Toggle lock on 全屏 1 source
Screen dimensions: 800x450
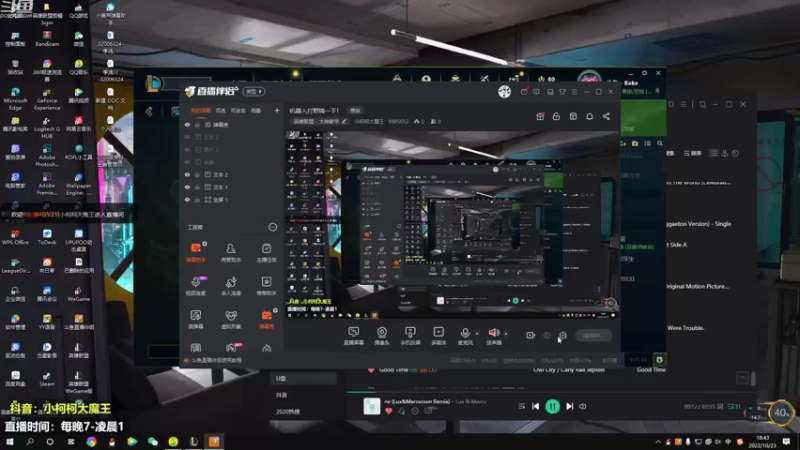(x=197, y=199)
